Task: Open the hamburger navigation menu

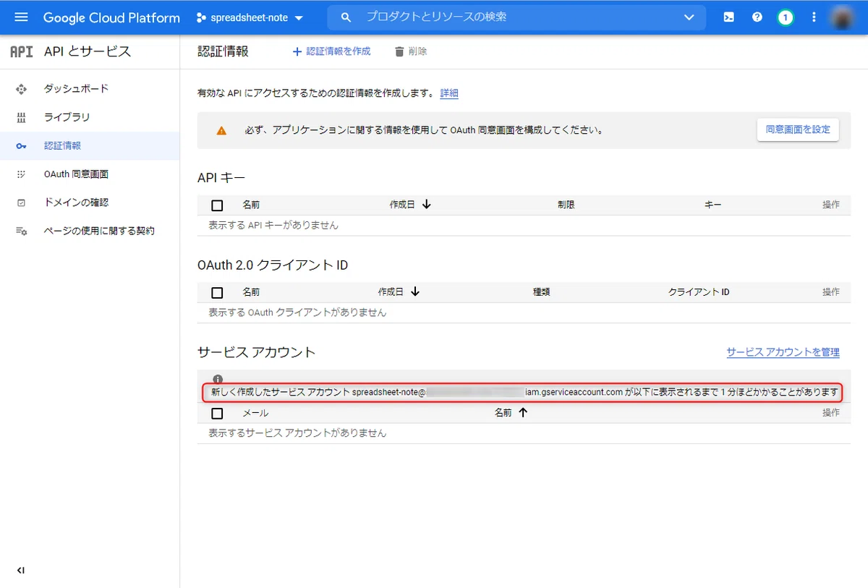Action: coord(21,17)
